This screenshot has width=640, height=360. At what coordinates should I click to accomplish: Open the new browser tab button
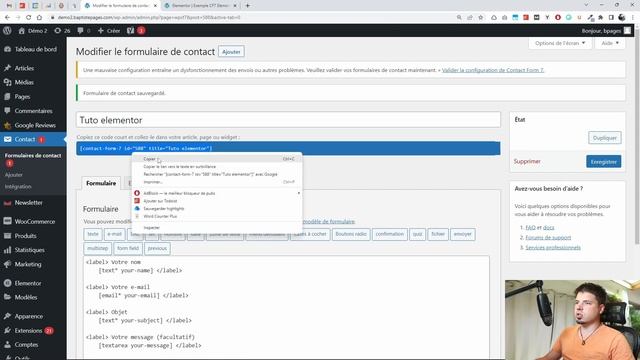pos(247,6)
